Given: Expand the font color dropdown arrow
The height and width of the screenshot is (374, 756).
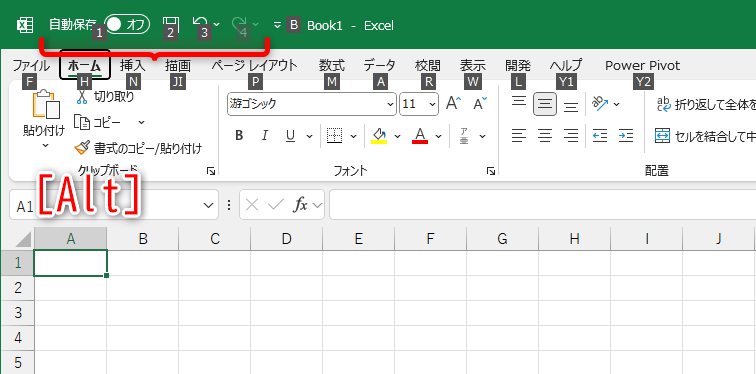Looking at the screenshot, I should tap(438, 136).
